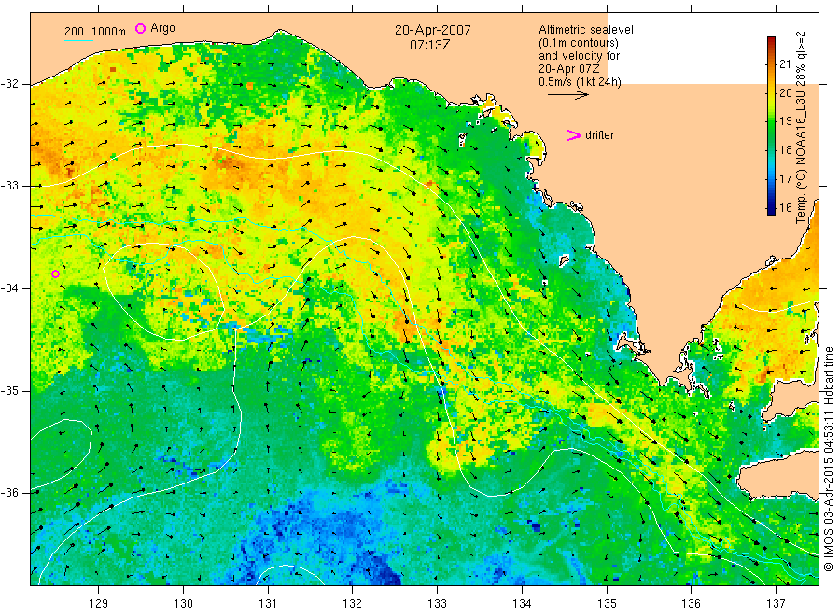840x616 pixels.
Task: Click the '07:13Z' time label
Action: (430, 45)
